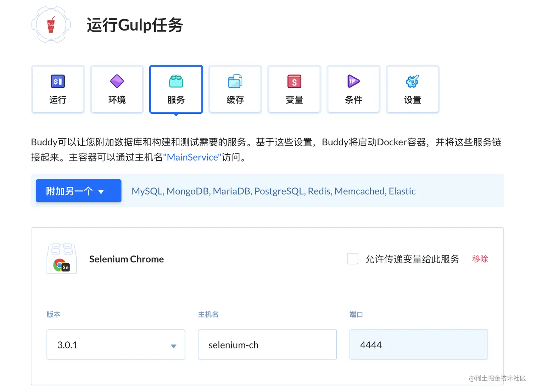Click the 主机名 field label
The image size is (536, 392).
tap(208, 314)
